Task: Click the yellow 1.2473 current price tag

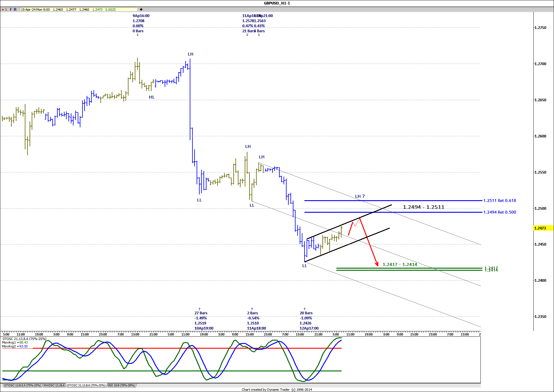Action: pos(543,228)
